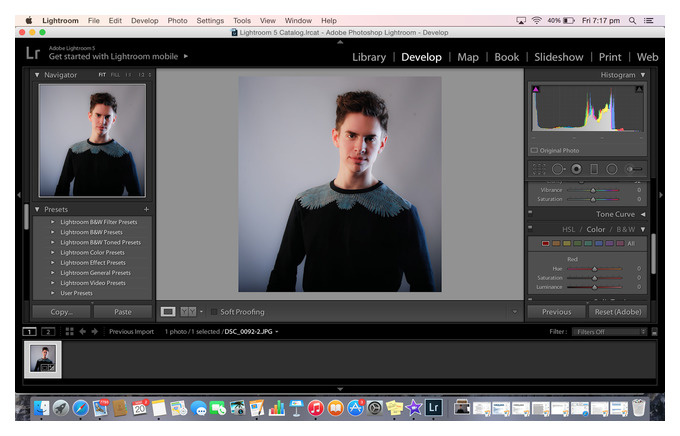The height and width of the screenshot is (436, 680).
Task: Collapse the Histogram panel
Action: tap(643, 75)
